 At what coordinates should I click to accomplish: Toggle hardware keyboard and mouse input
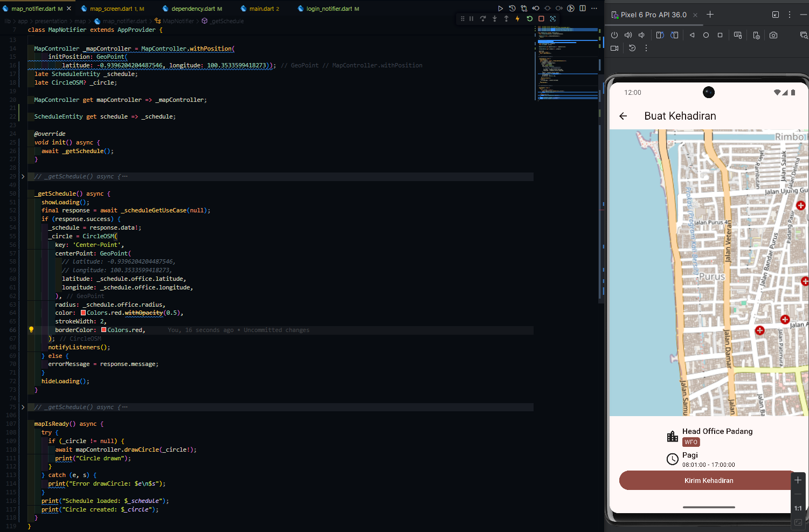(x=738, y=35)
